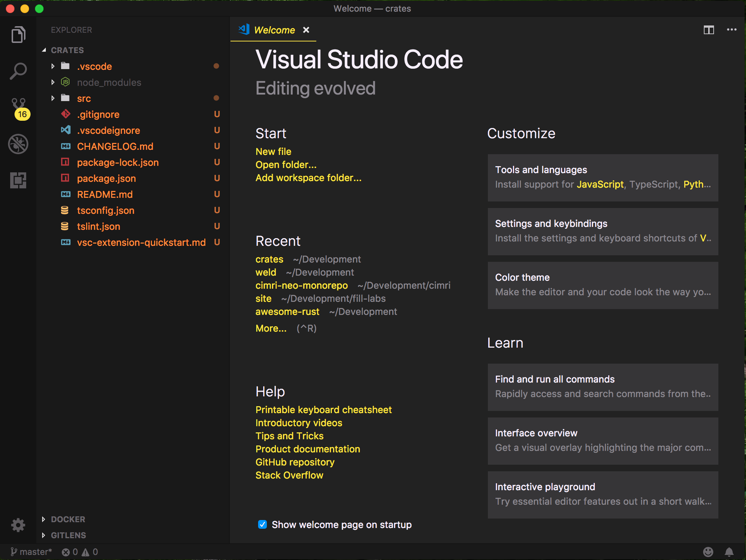Image resolution: width=746 pixels, height=560 pixels.
Task: Open tsconfig.json file
Action: click(x=133, y=210)
